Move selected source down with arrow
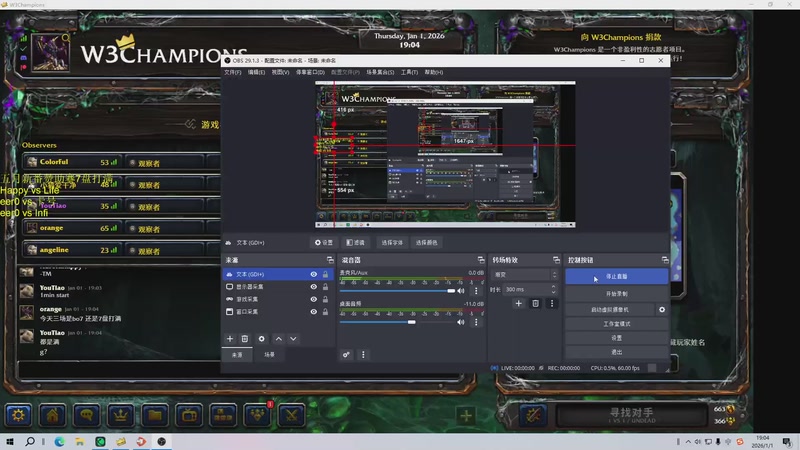800x450 pixels. click(293, 339)
